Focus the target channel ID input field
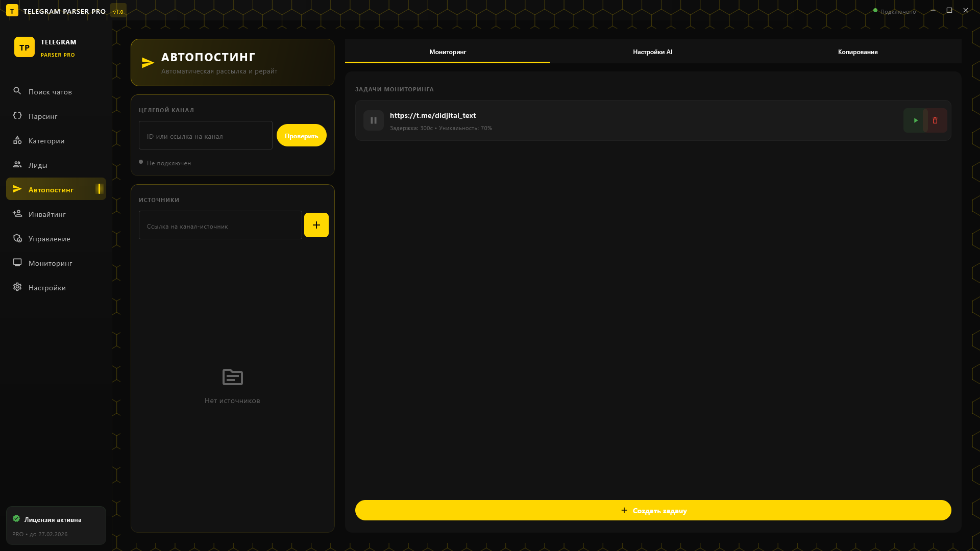The height and width of the screenshot is (551, 980). tap(205, 136)
